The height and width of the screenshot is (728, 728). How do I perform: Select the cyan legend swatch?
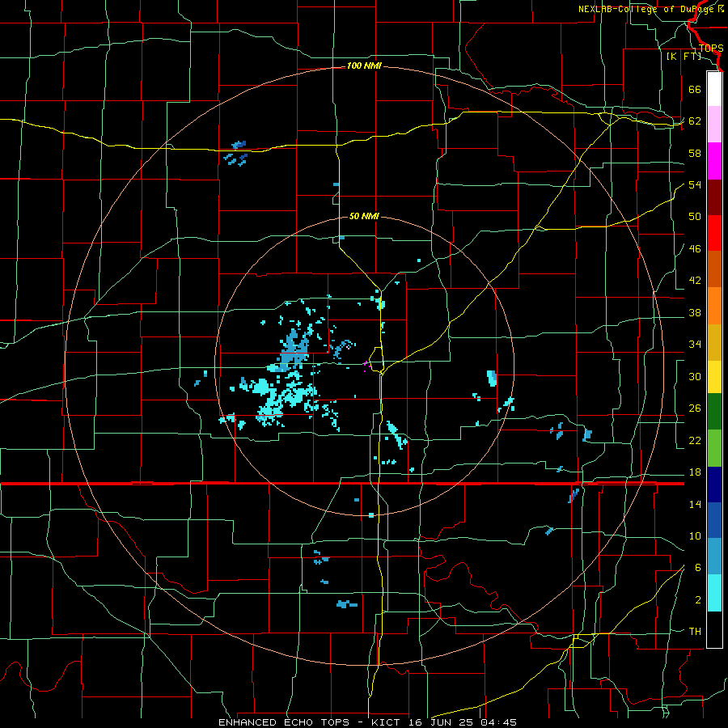click(x=714, y=593)
